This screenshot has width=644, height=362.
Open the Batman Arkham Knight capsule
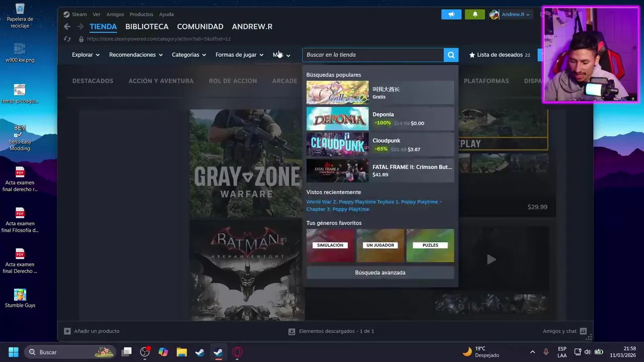[x=247, y=270]
